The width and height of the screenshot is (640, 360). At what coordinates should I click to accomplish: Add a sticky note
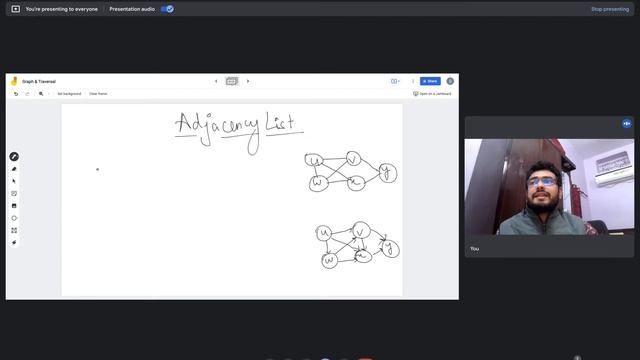point(14,193)
